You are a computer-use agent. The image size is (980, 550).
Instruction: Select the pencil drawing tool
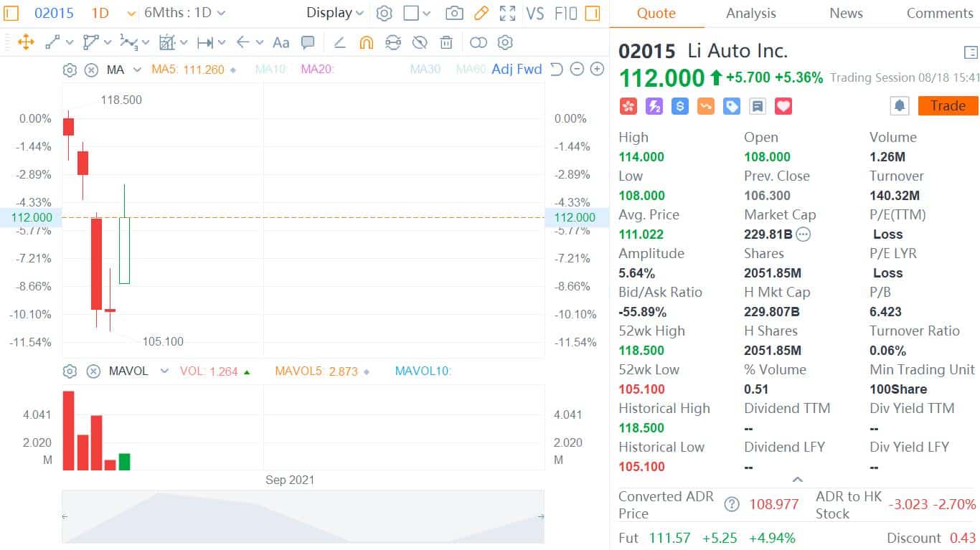pyautogui.click(x=481, y=13)
